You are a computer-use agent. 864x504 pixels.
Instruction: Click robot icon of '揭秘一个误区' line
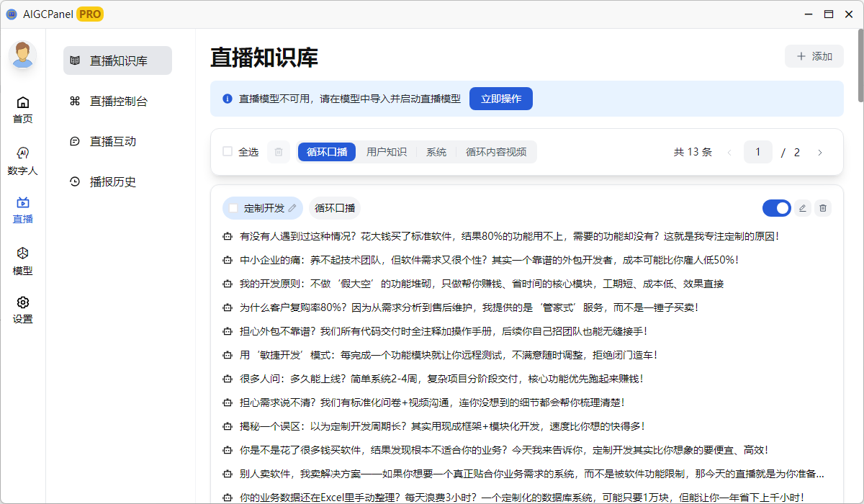pos(228,426)
